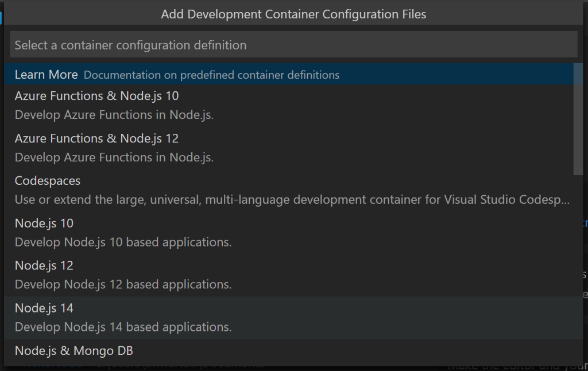Click the predefined container definitions documentation text
Screen dimensions: 588x371
point(211,75)
